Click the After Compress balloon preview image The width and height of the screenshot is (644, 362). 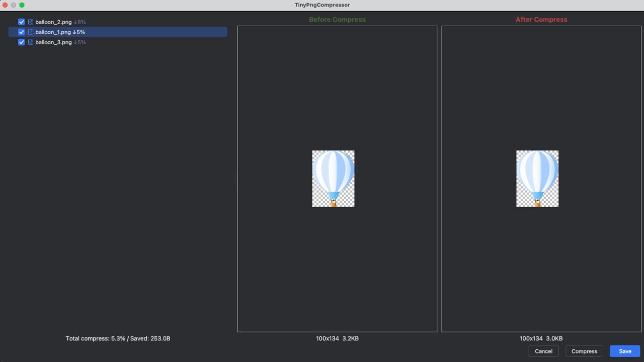[x=537, y=178]
